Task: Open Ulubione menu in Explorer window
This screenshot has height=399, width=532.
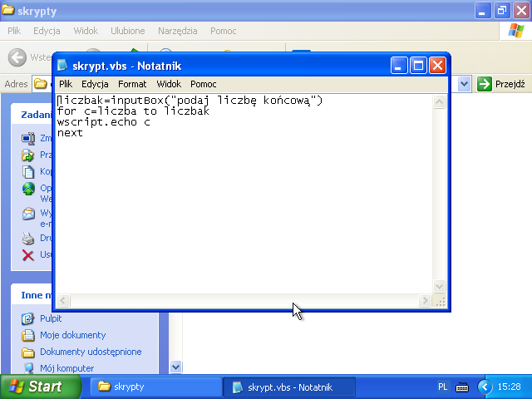Action: (127, 31)
